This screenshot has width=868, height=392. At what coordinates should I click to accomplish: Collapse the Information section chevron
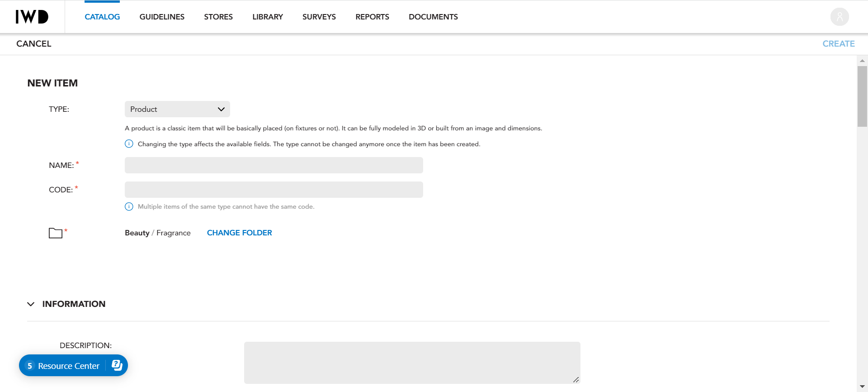pyautogui.click(x=31, y=304)
